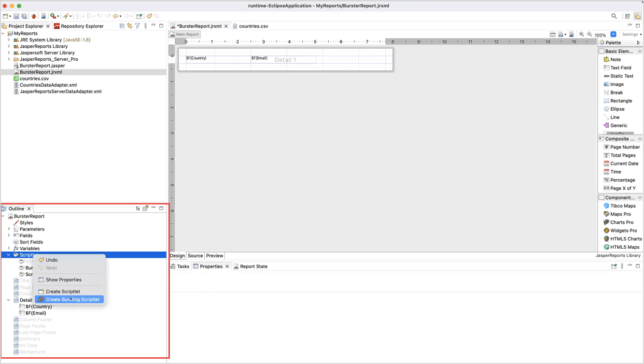
Task: Open the zoom percentage dropdown arrow
Action: click(x=613, y=35)
